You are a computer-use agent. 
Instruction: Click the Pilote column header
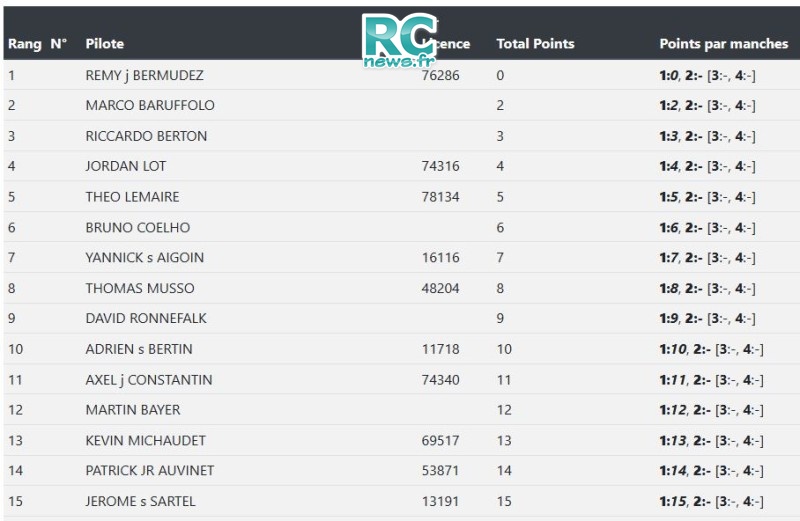tap(105, 44)
